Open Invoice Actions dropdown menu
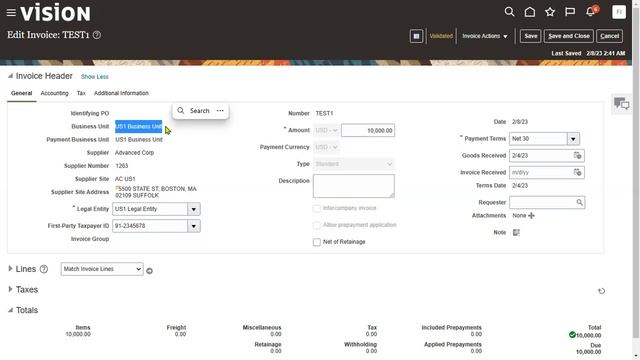The height and width of the screenshot is (360, 640). tap(485, 36)
